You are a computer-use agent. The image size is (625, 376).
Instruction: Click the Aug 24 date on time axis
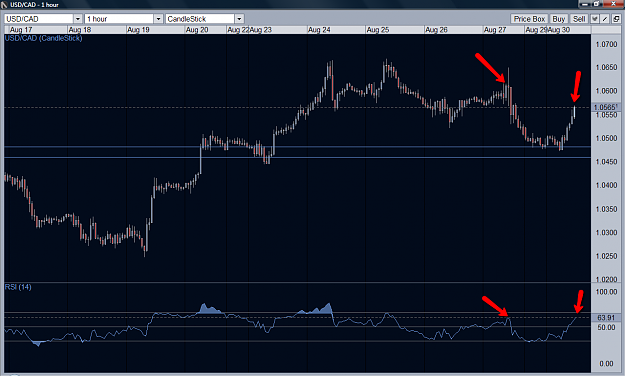319,30
